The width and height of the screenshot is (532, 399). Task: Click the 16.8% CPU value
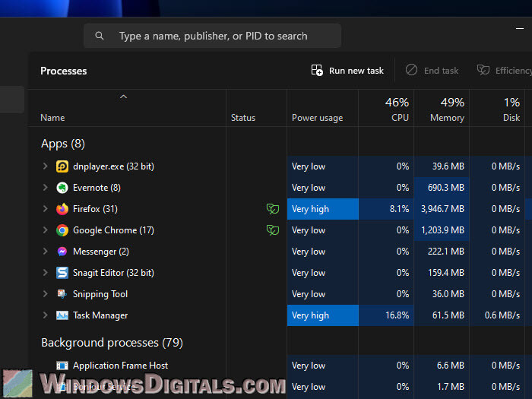[397, 315]
